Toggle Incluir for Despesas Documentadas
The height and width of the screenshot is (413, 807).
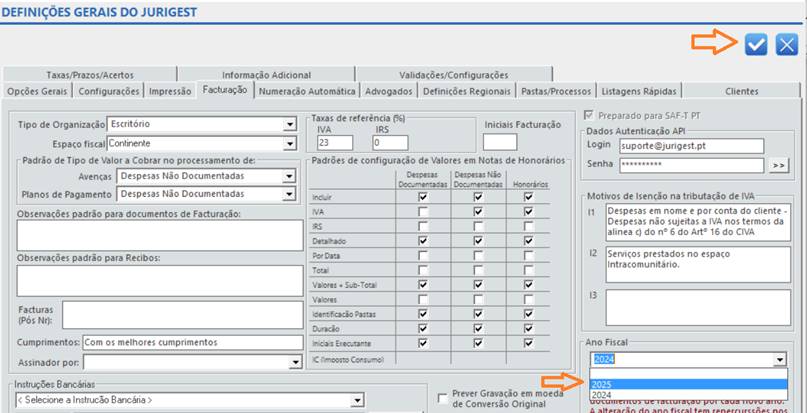423,197
